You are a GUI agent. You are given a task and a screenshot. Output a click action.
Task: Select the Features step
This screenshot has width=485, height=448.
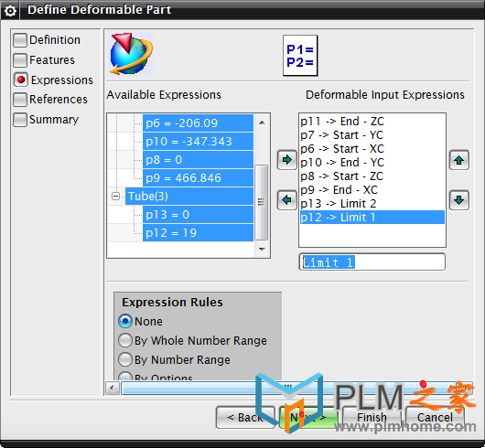coord(44,60)
